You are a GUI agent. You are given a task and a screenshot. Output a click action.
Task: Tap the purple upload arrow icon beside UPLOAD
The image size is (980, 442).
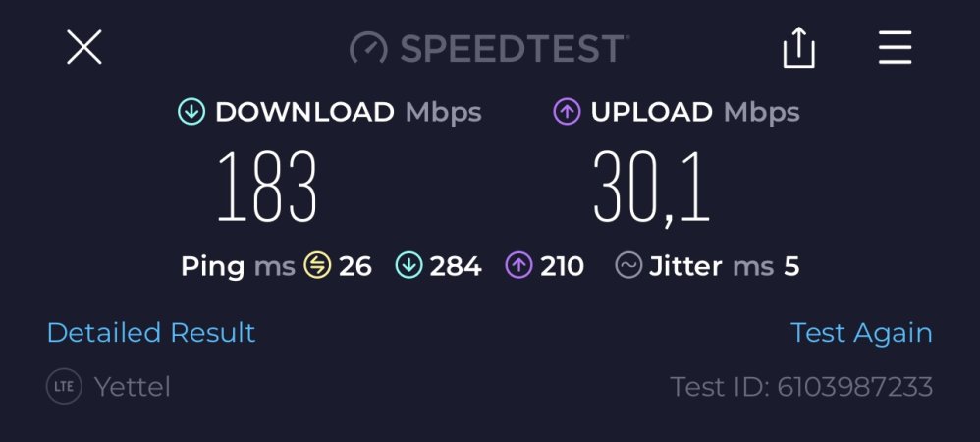[x=567, y=112]
